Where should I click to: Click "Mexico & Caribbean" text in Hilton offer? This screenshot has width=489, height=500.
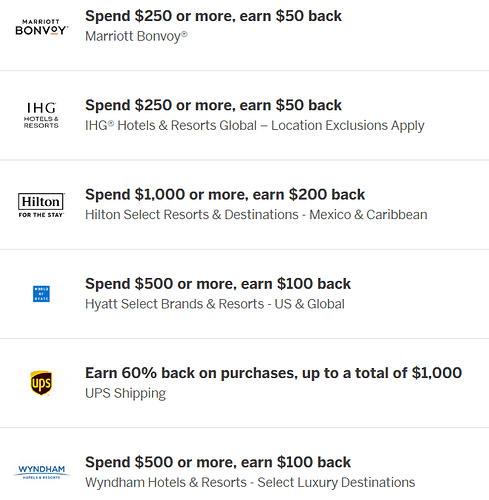tap(368, 215)
